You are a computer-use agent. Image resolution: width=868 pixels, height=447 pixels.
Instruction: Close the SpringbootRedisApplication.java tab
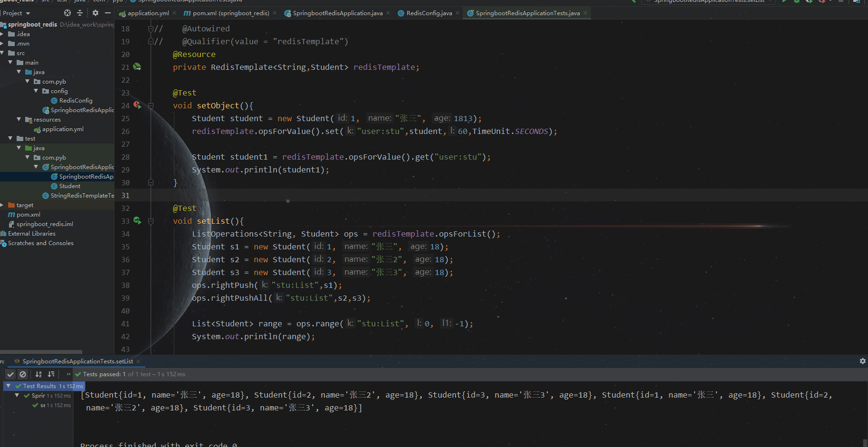[x=388, y=13]
